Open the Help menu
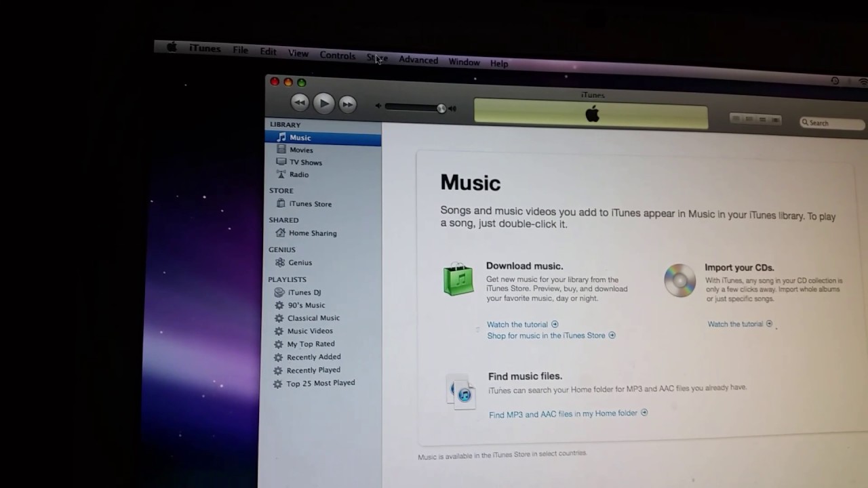This screenshot has height=488, width=868. [x=499, y=63]
